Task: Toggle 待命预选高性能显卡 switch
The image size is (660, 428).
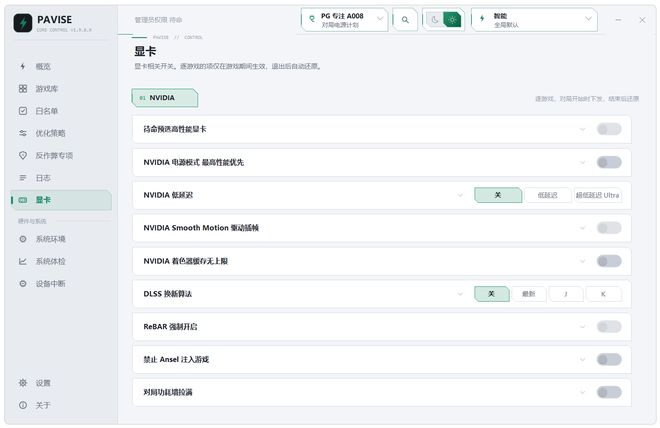Action: 609,129
